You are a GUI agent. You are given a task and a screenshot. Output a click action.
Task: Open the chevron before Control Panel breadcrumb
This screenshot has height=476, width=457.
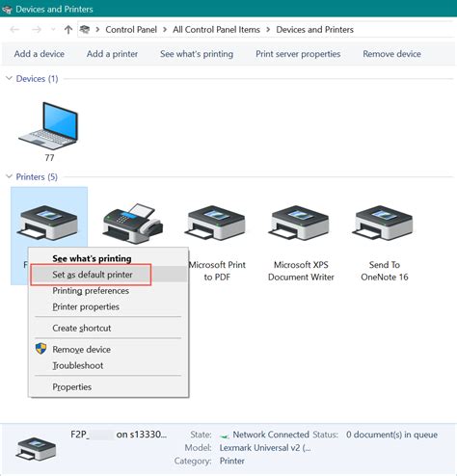coord(97,30)
